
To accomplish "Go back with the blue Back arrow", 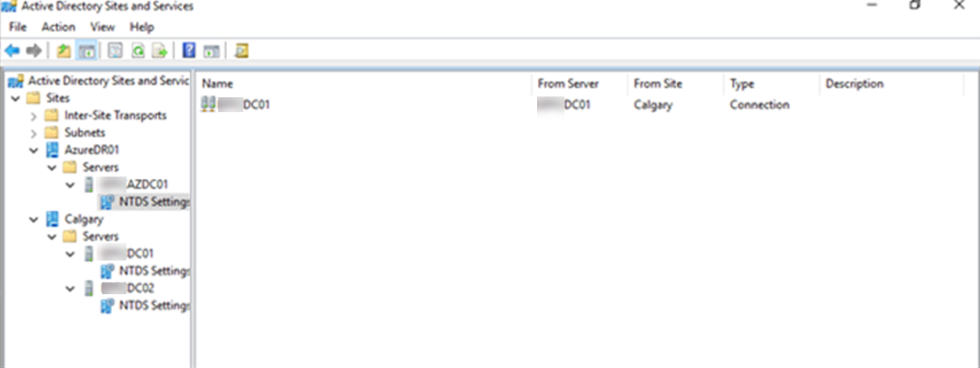I will pyautogui.click(x=13, y=51).
